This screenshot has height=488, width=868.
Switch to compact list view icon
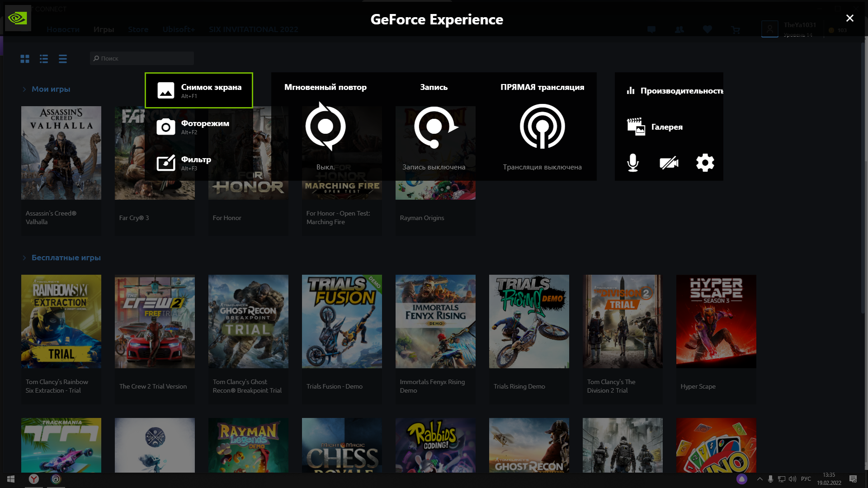pos(63,59)
